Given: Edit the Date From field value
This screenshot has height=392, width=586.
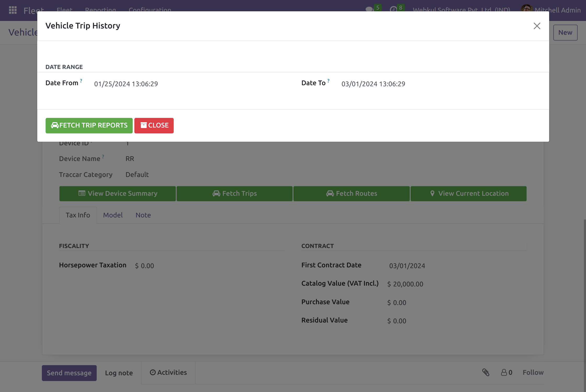Looking at the screenshot, I should click(126, 84).
